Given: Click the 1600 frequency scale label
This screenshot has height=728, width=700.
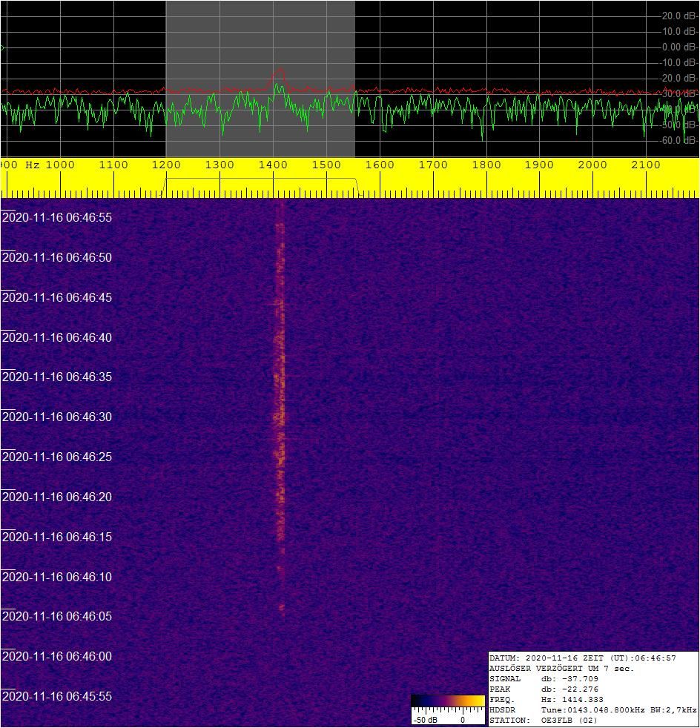Looking at the screenshot, I should (380, 165).
